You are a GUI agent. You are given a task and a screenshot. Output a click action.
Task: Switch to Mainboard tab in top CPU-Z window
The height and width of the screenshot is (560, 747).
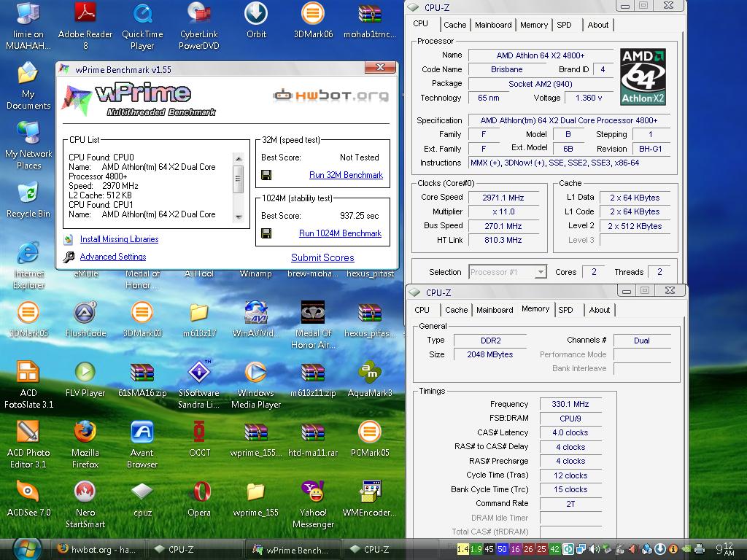tap(493, 25)
